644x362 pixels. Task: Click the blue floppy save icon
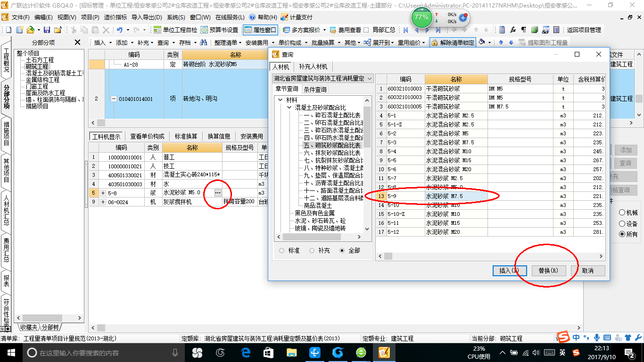pyautogui.click(x=48, y=30)
